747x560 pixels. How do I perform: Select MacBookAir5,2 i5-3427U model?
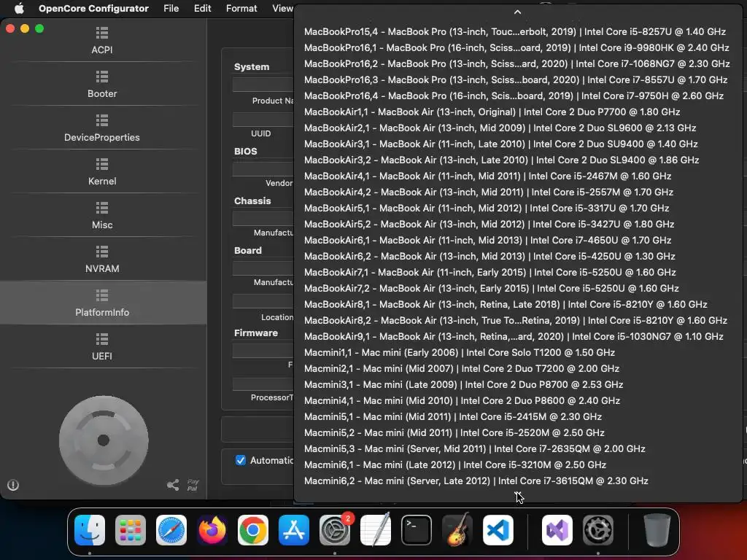pyautogui.click(x=518, y=224)
